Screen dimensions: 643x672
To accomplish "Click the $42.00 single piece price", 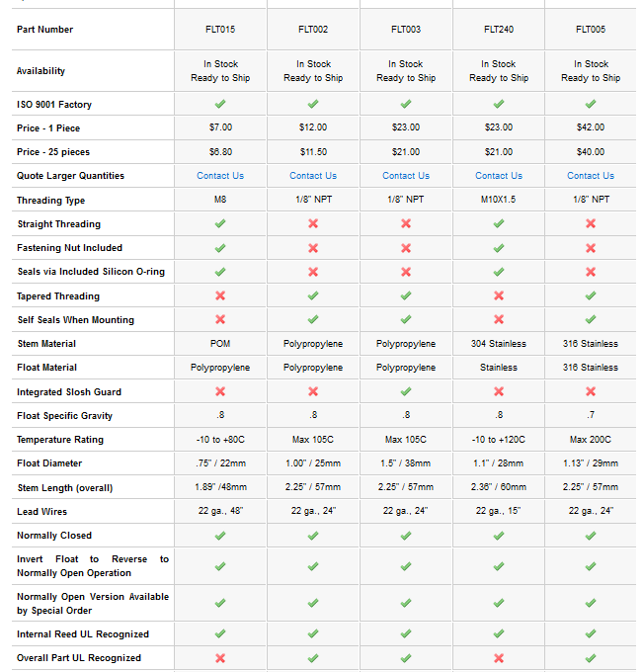I will 591,127.
